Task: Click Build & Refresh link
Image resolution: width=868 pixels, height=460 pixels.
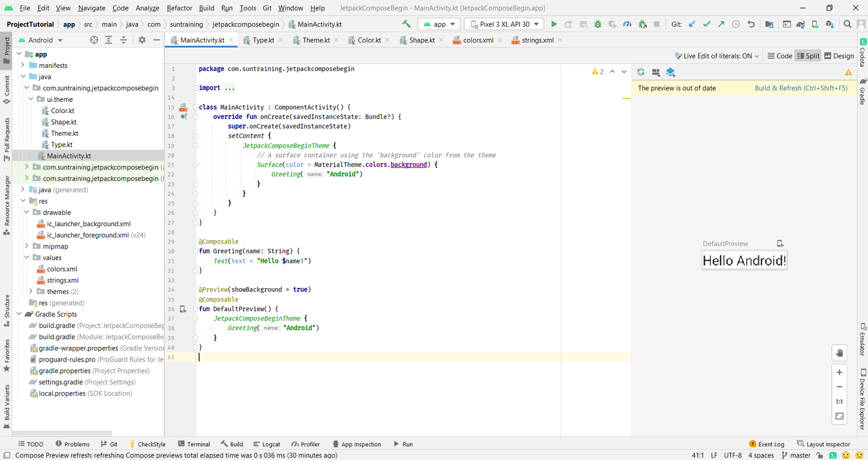Action: [x=801, y=88]
